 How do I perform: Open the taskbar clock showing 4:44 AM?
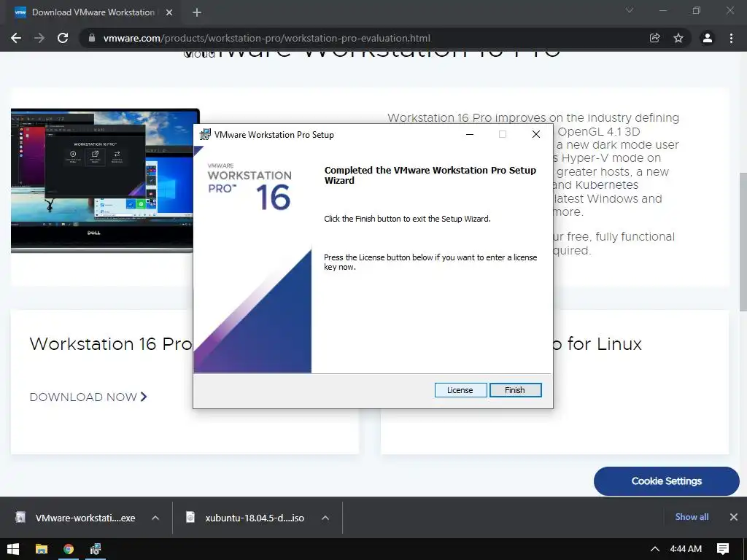[x=686, y=549]
